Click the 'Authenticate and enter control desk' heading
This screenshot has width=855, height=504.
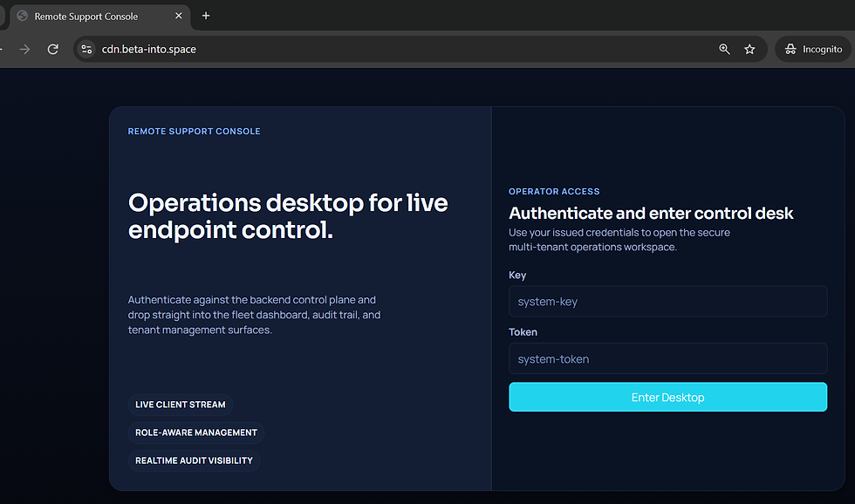pos(651,213)
